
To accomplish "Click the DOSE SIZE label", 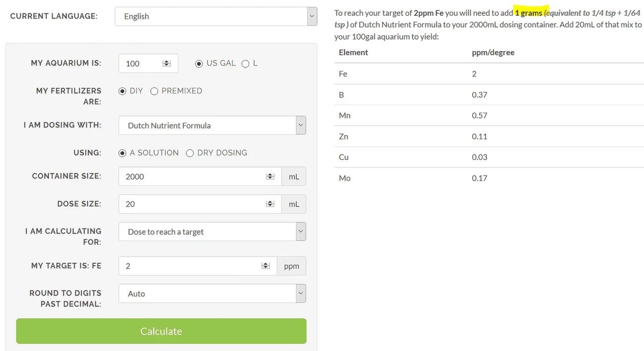I will (79, 204).
